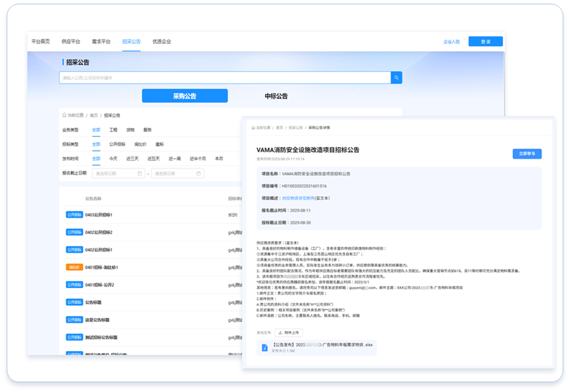Filter 发布时间 by 近一周

coord(175,159)
